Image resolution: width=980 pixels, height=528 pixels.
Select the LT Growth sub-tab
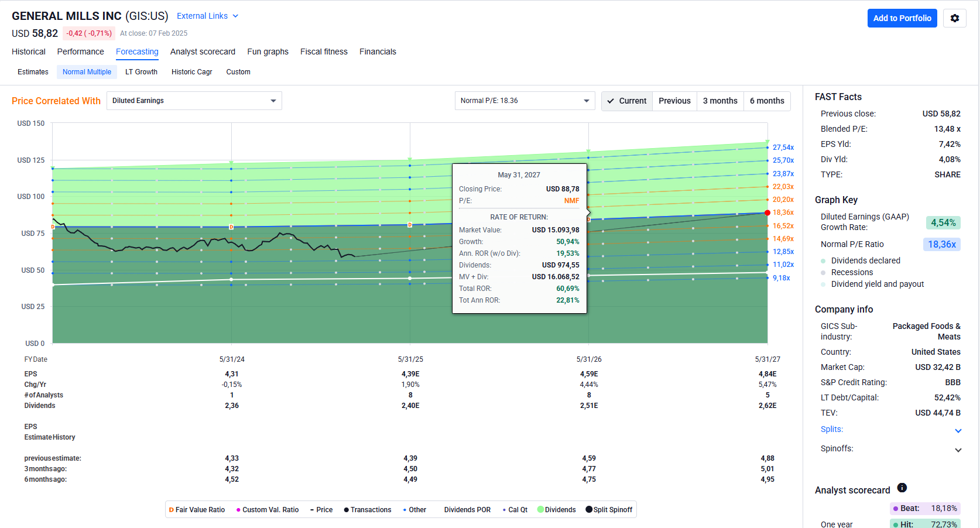(x=141, y=72)
